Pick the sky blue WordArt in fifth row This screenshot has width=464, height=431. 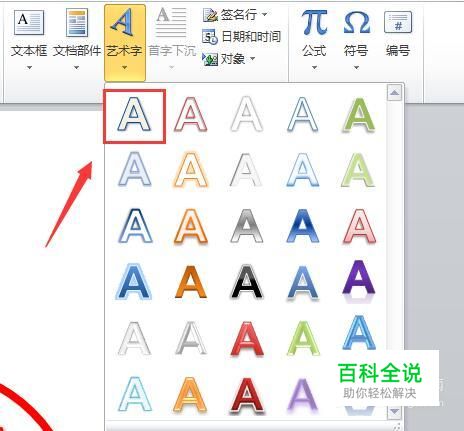[359, 332]
